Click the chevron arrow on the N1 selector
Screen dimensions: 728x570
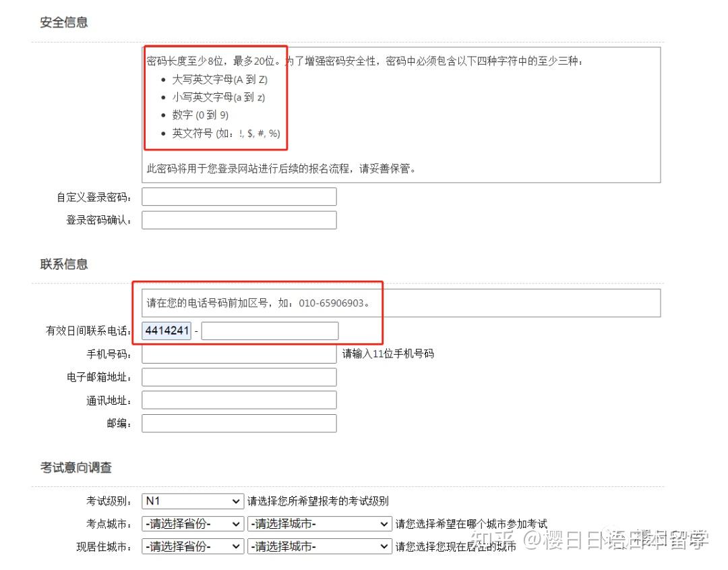tap(237, 501)
